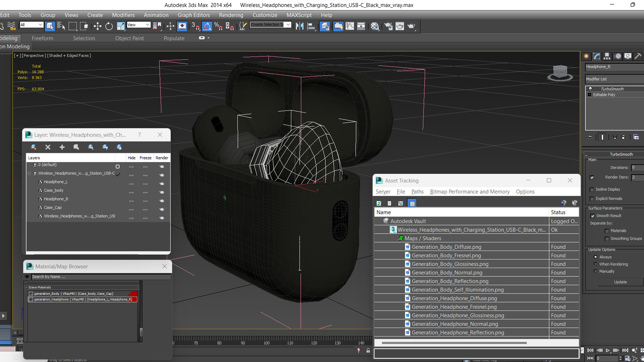Viewport: 644px width, 362px height.
Task: Click the Select and Uniform Scale tool
Action: click(120, 26)
